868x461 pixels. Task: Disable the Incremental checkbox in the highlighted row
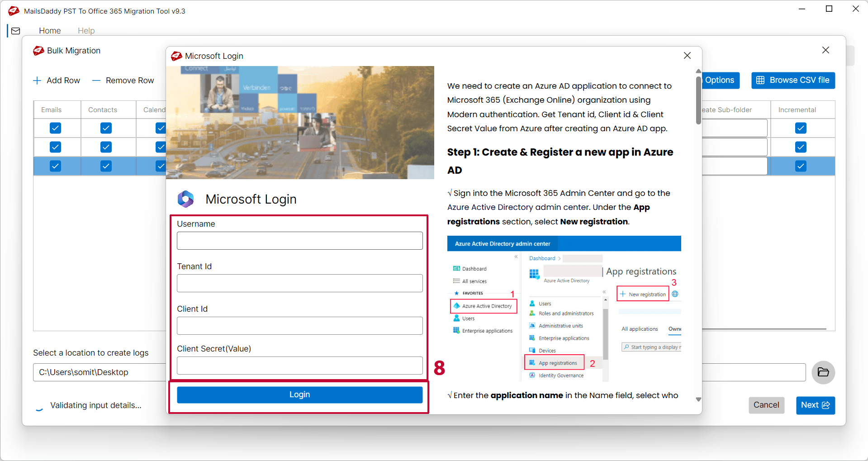click(800, 166)
